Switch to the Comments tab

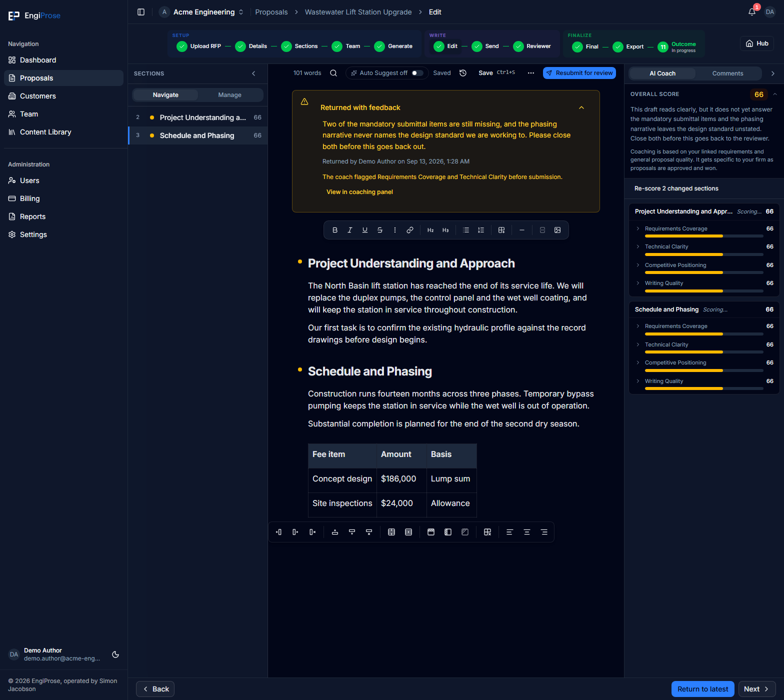pyautogui.click(x=727, y=73)
